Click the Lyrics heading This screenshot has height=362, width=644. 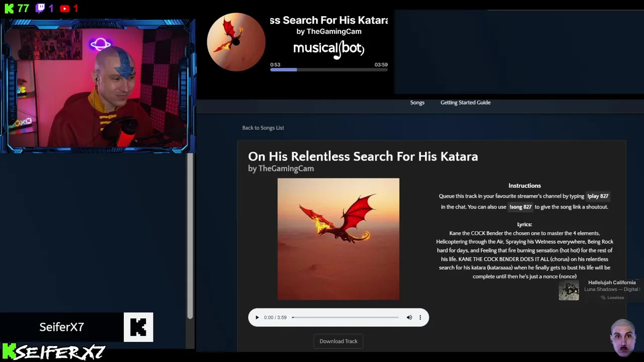[x=524, y=224]
